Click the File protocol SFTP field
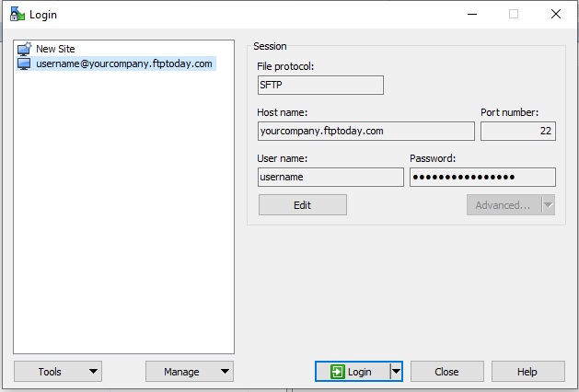Image resolution: width=579 pixels, height=392 pixels. 320,85
